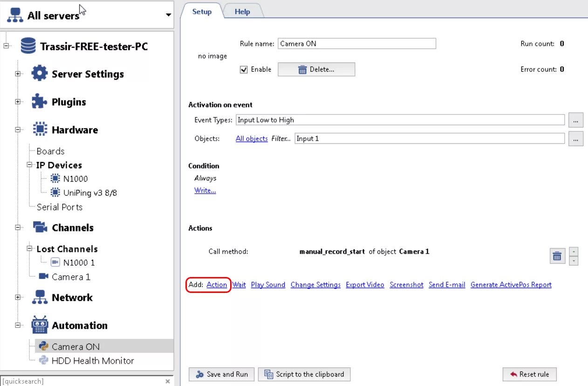Viewport: 588px width, 386px height.
Task: Open Objects filter browse button
Action: click(576, 138)
